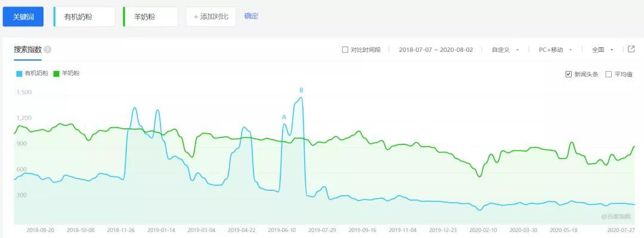
Task: Click the green 羊奶粉 legend square
Action: pyautogui.click(x=56, y=74)
